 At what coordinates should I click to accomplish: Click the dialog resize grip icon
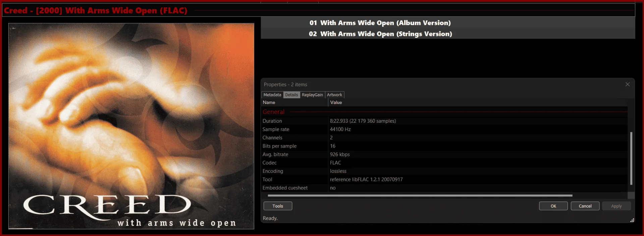click(632, 220)
